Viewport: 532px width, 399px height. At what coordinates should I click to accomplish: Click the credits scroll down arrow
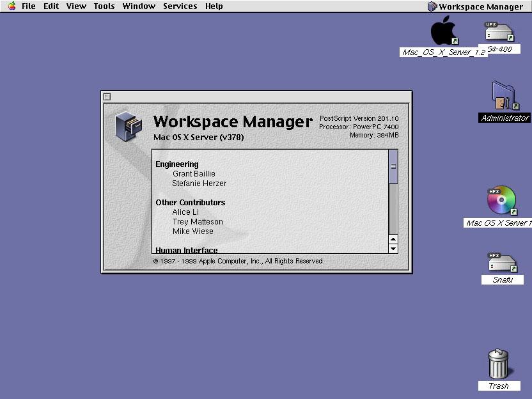point(393,249)
